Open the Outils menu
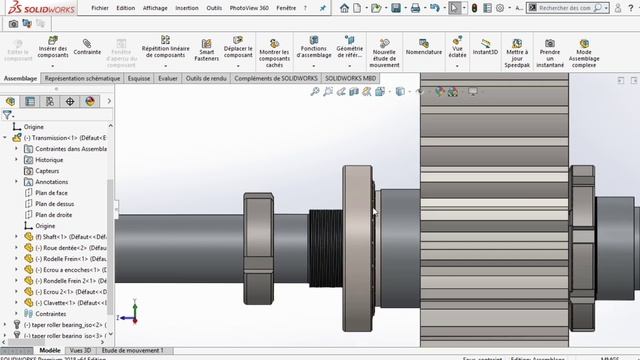Viewport: 640px width, 360px height. click(x=214, y=8)
